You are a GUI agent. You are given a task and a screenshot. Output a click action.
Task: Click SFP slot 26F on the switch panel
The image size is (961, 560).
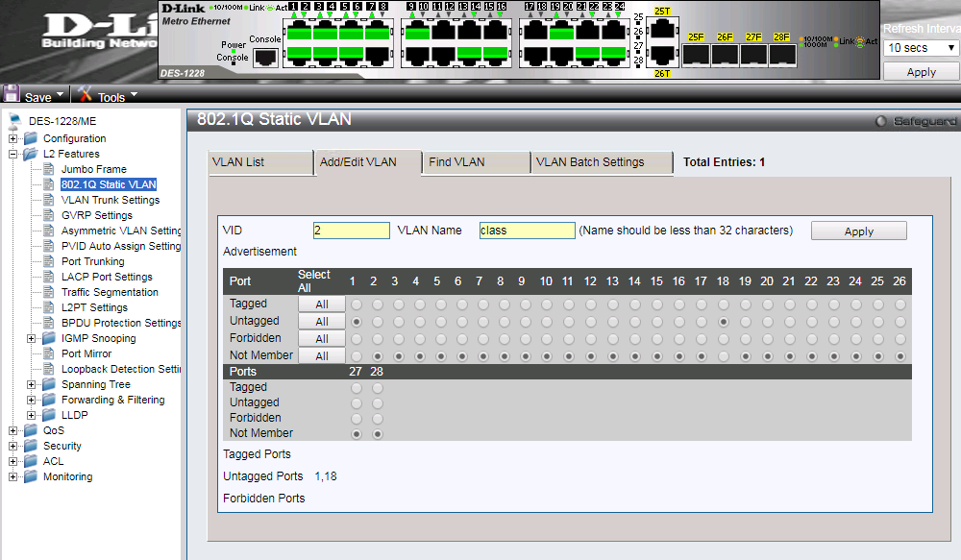725,55
